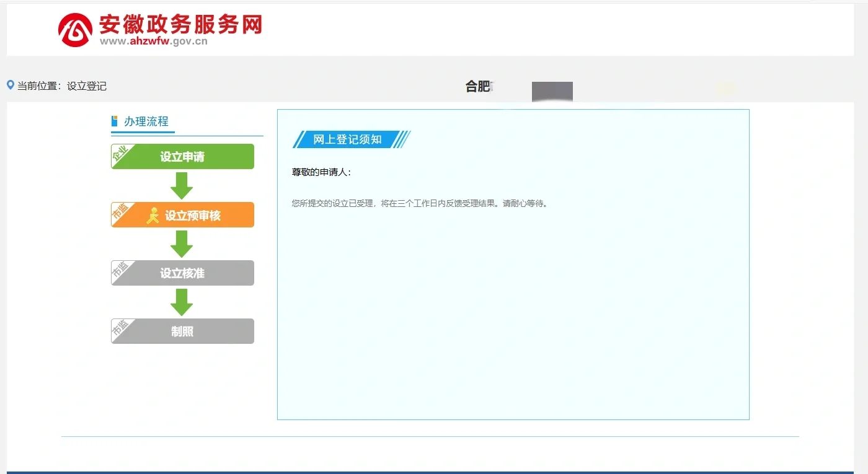Click the red Anhui government service logo emblem
Screen dimensions: 868x474
[75, 30]
